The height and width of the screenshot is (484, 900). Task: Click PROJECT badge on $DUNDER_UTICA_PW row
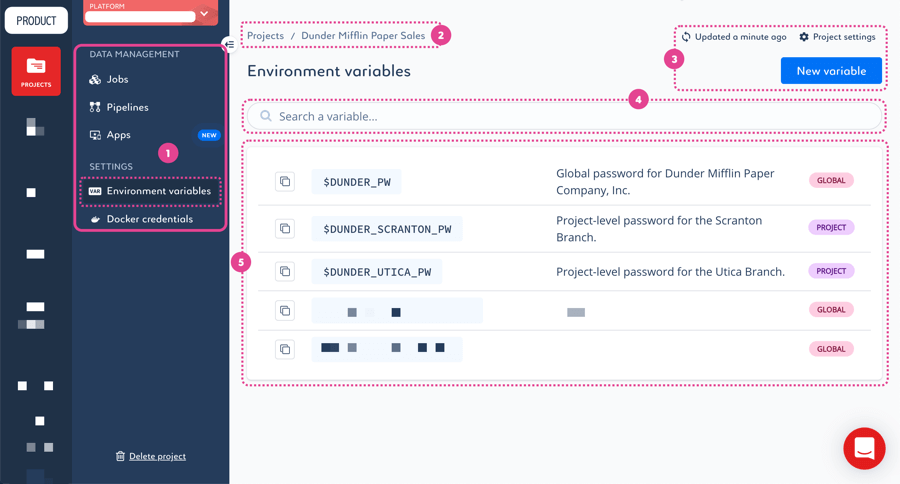pos(831,271)
